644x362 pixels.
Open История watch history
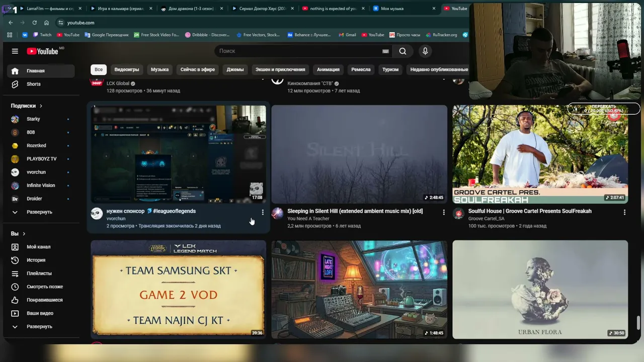point(41,260)
